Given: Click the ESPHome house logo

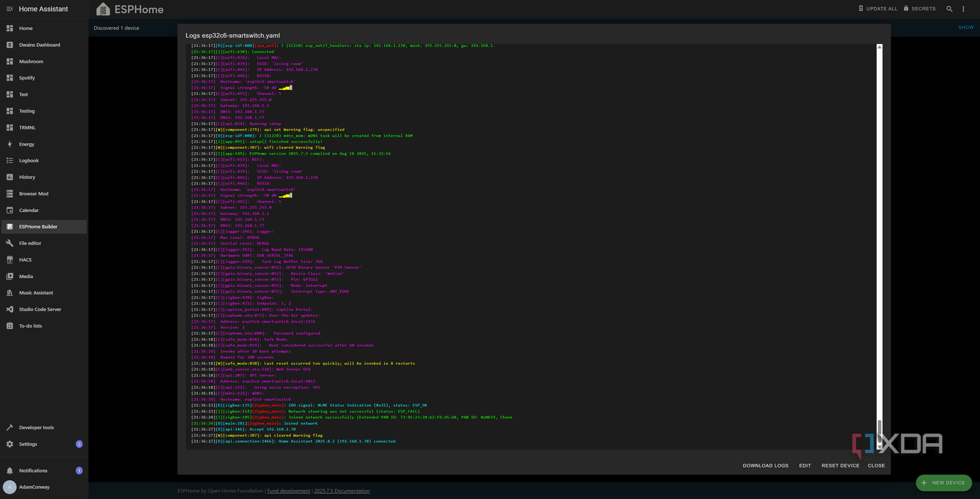Looking at the screenshot, I should coord(103,9).
